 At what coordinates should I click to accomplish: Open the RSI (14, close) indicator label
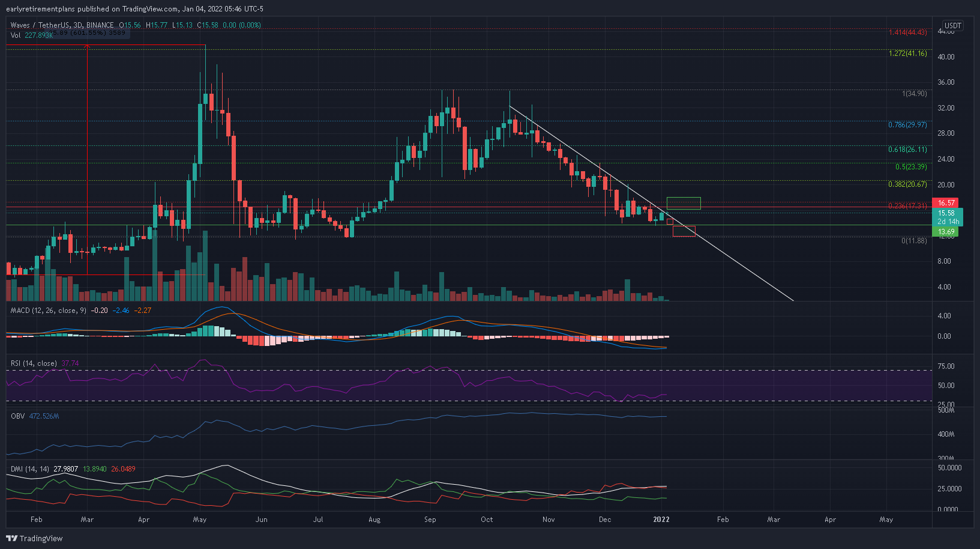point(34,363)
